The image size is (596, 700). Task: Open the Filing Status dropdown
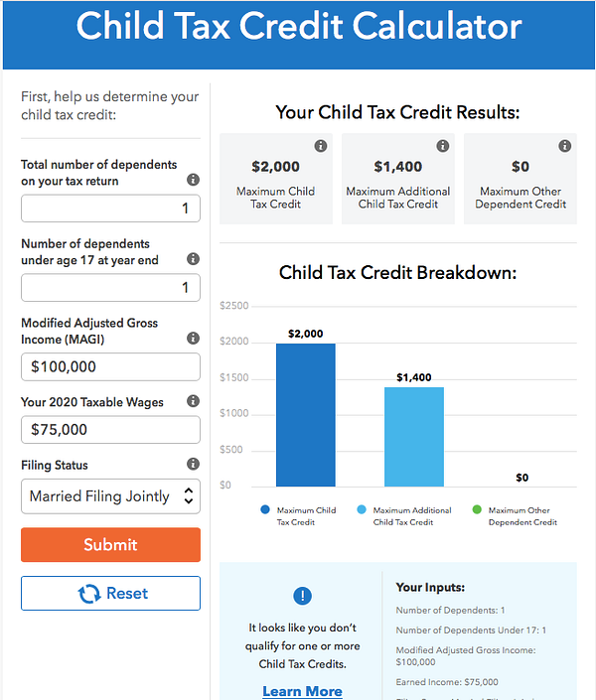tap(110, 496)
